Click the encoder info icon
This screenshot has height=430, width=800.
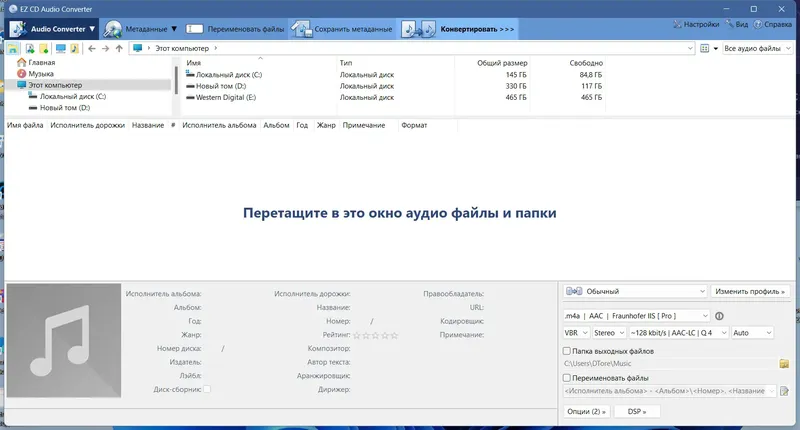[x=719, y=316]
